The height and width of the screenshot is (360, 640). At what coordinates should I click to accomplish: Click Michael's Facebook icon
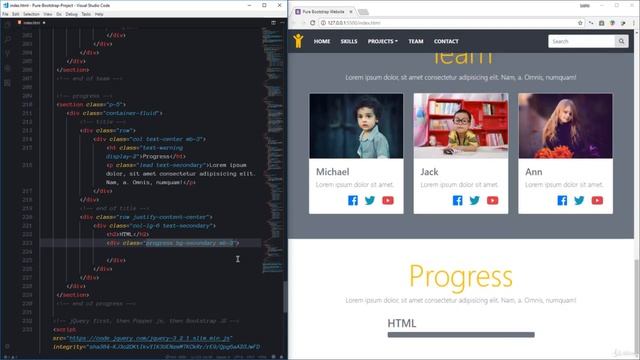[353, 200]
